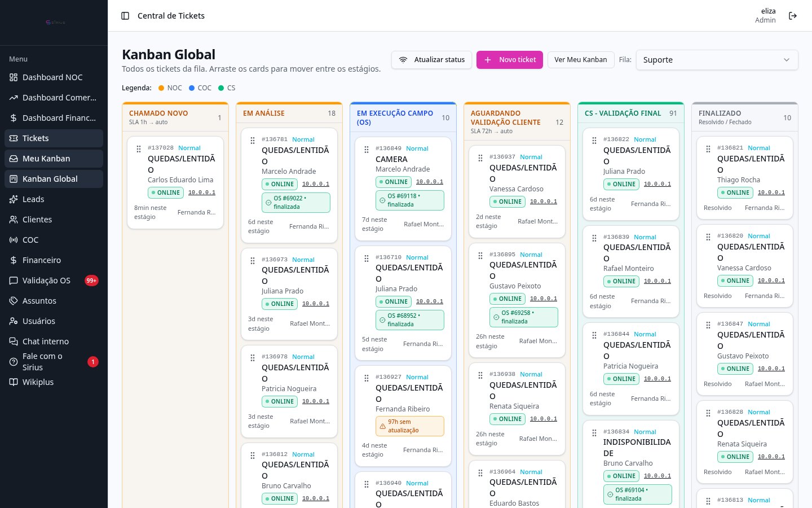Click the Atualizar status button

click(432, 60)
